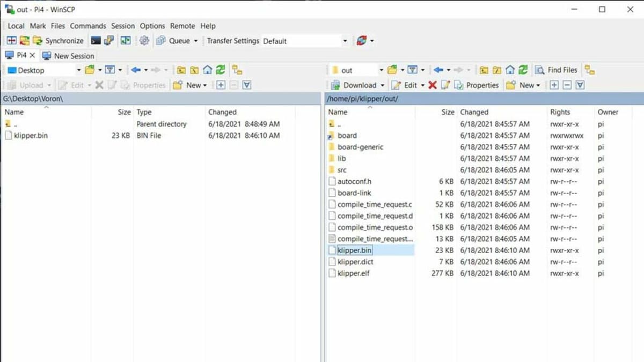Click local panel home directory icon
The height and width of the screenshot is (362, 644).
(207, 70)
